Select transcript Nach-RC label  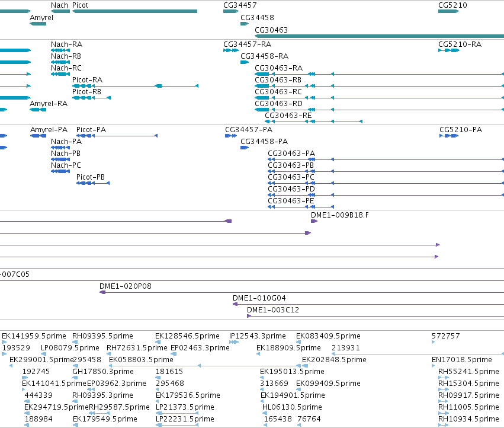(66, 68)
